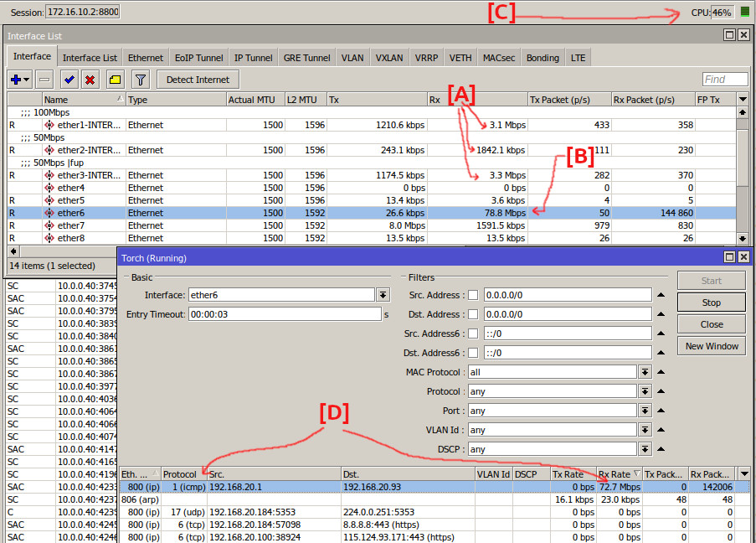Maximize the Torch window
Image resolution: width=756 pixels, height=543 pixels.
tap(730, 256)
